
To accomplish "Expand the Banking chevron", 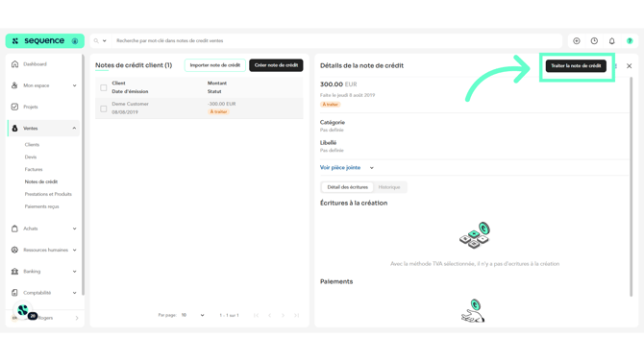I will point(74,271).
